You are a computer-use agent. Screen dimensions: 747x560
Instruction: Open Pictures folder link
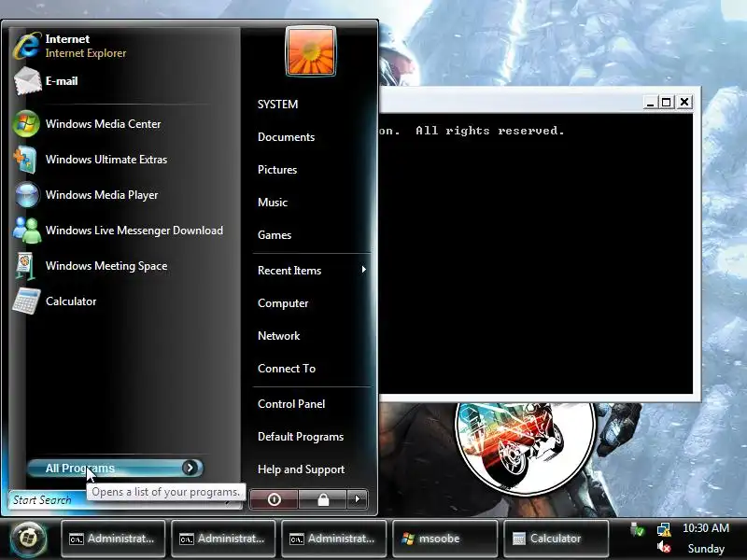click(277, 170)
